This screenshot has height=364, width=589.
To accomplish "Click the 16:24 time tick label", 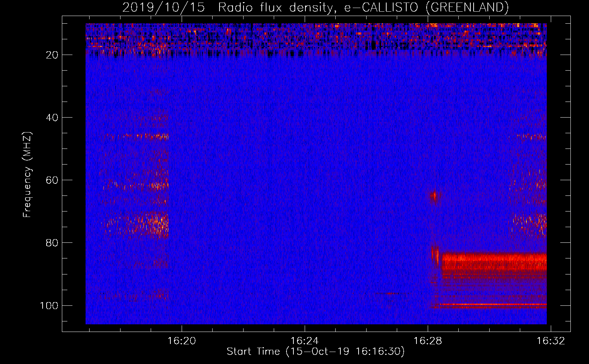I will 305,341.
